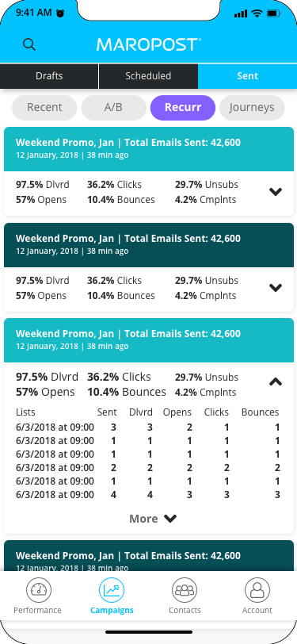
Task: Collapse the expanded Weekend Promo card
Action: click(276, 382)
